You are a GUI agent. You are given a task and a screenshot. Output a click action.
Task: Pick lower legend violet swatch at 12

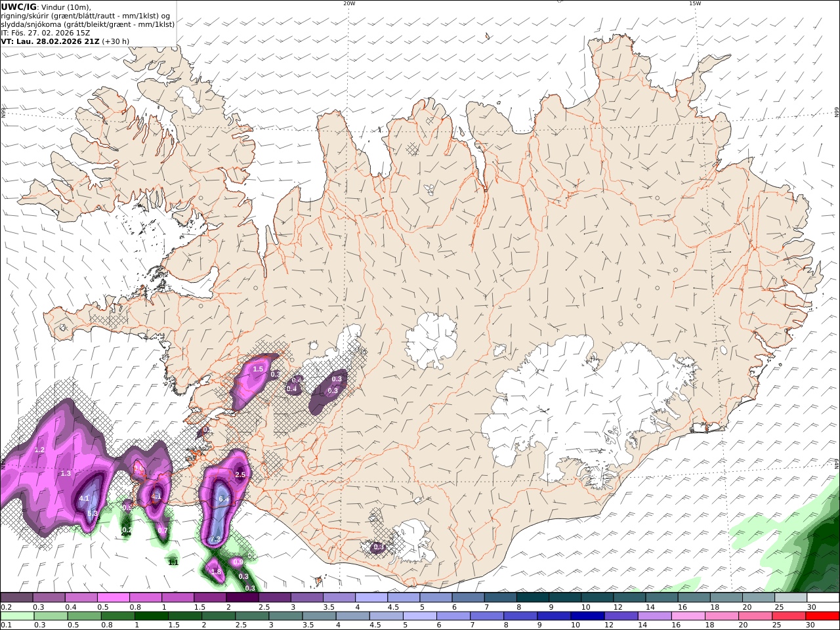pos(621,616)
